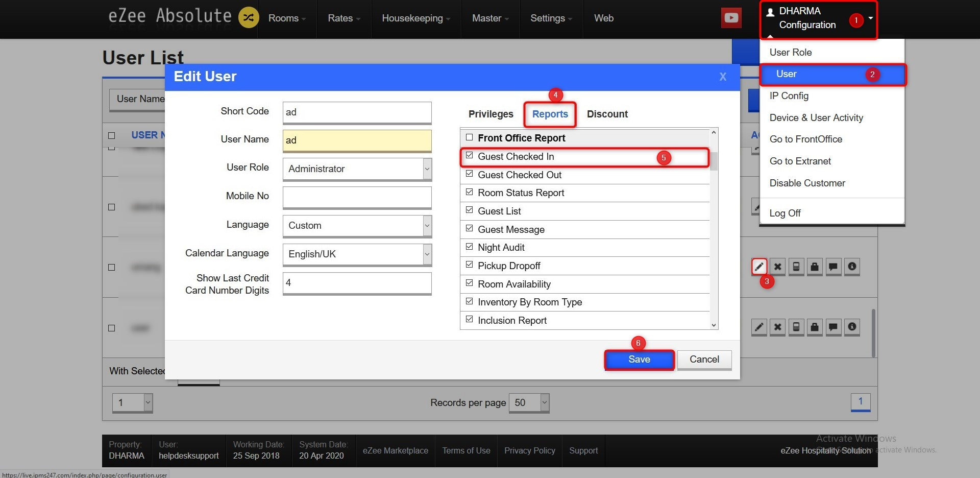
Task: Uncheck the Guest Checked Out report
Action: click(469, 174)
